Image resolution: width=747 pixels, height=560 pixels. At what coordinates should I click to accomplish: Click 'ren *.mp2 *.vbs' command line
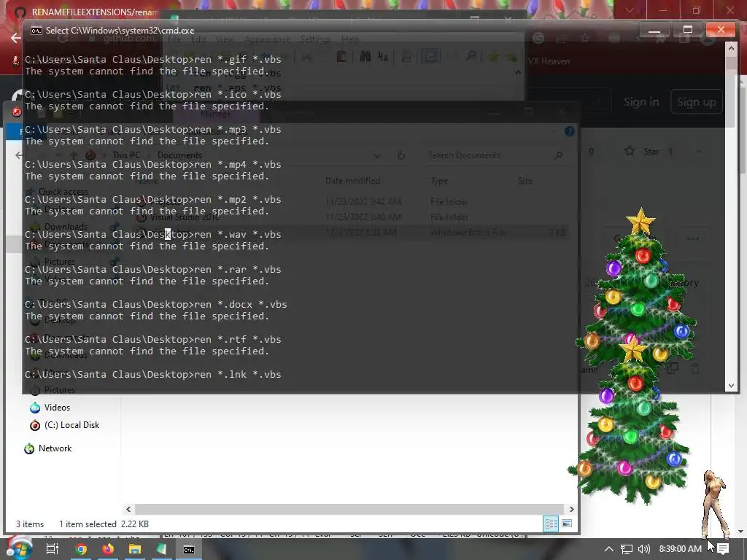coord(238,200)
